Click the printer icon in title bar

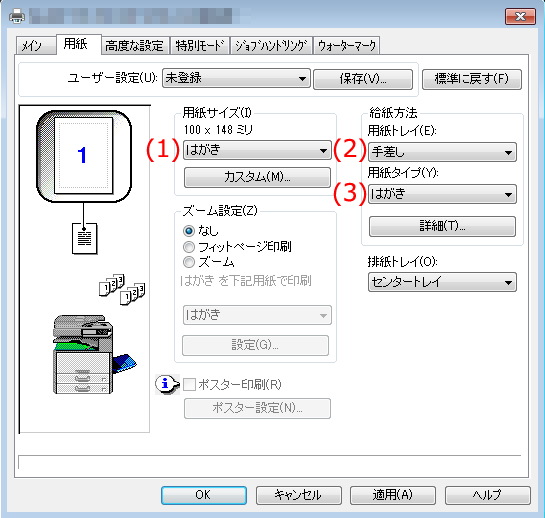(17, 16)
